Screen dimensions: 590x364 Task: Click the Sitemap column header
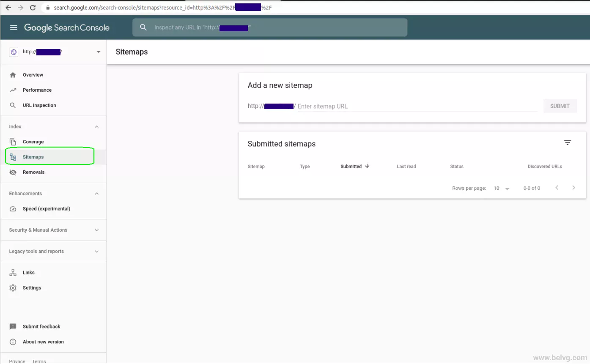coord(256,167)
